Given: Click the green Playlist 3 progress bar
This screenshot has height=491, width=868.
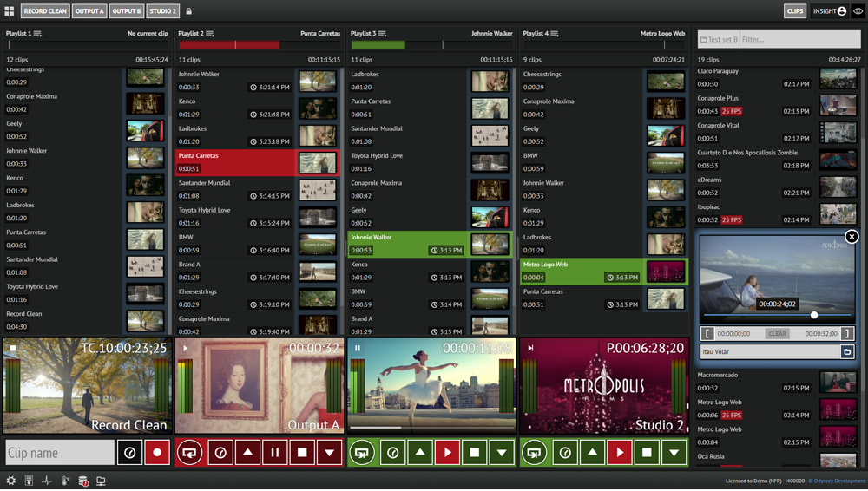Looking at the screenshot, I should [378, 45].
